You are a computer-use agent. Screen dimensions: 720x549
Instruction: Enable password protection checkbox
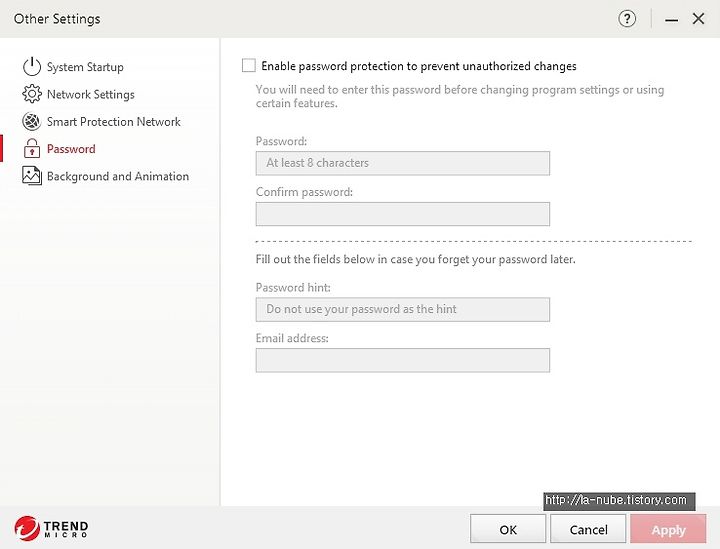pos(248,66)
